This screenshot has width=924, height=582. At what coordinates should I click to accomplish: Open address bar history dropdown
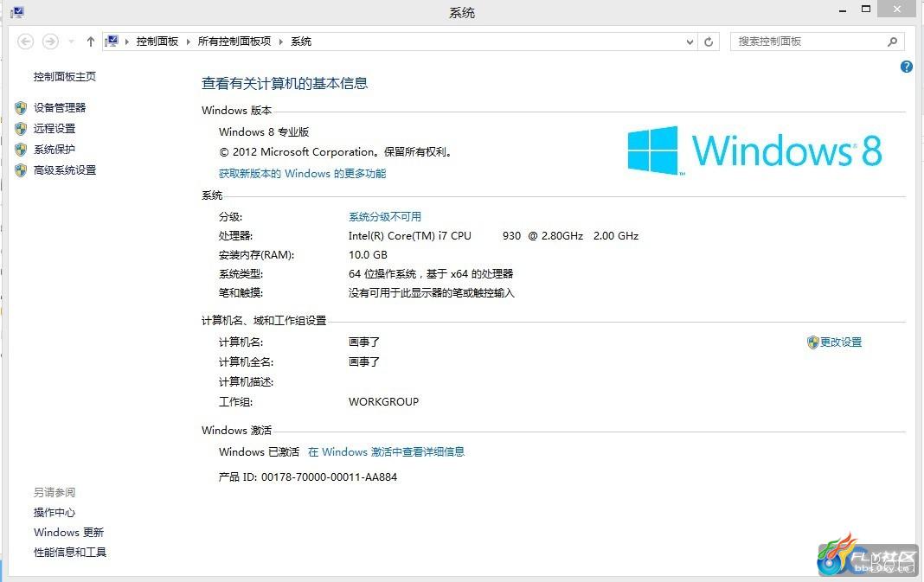click(690, 42)
